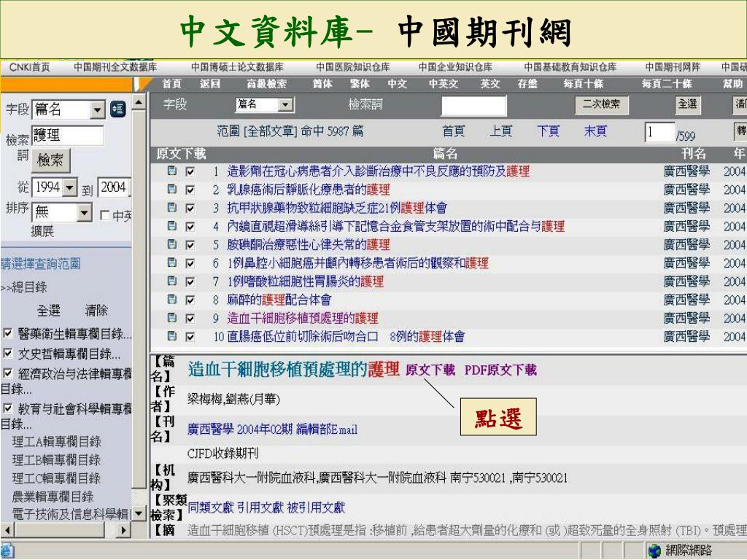
Task: Click the left panel vertical scrollbar up arrow
Action: (139, 103)
